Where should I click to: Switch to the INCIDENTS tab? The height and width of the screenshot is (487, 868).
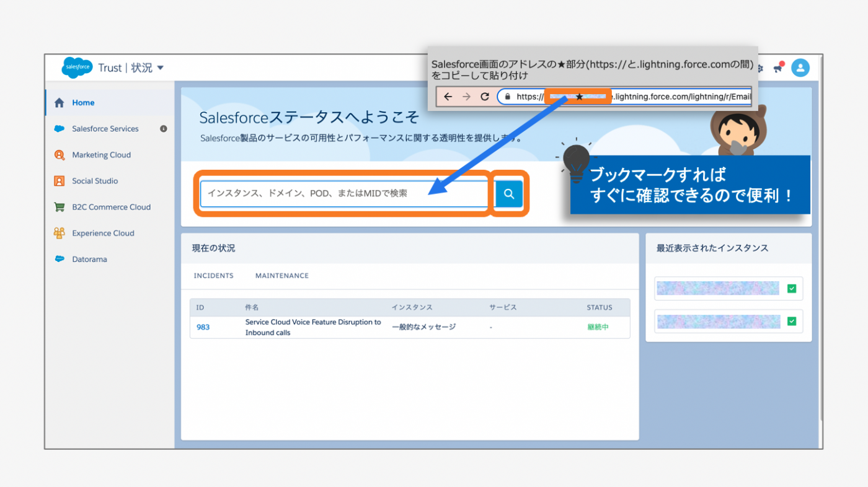coord(214,276)
